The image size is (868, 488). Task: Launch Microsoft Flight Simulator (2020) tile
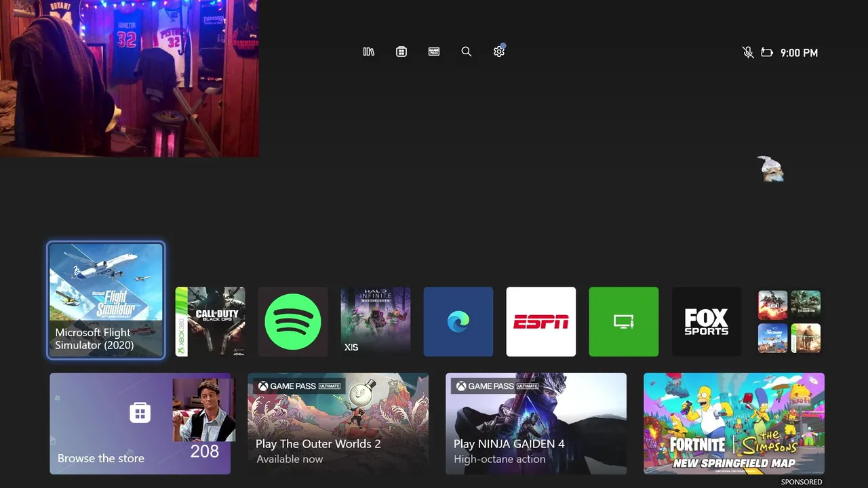pyautogui.click(x=106, y=300)
